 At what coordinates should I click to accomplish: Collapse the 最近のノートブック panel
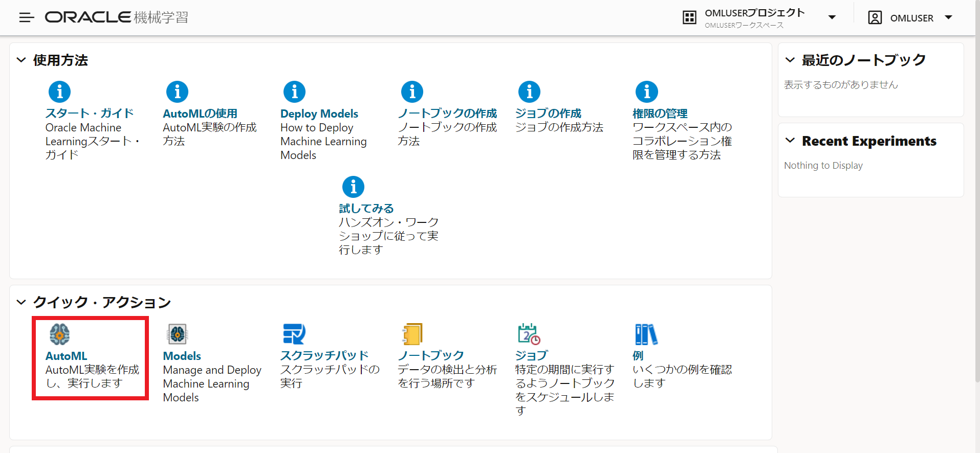(x=790, y=60)
